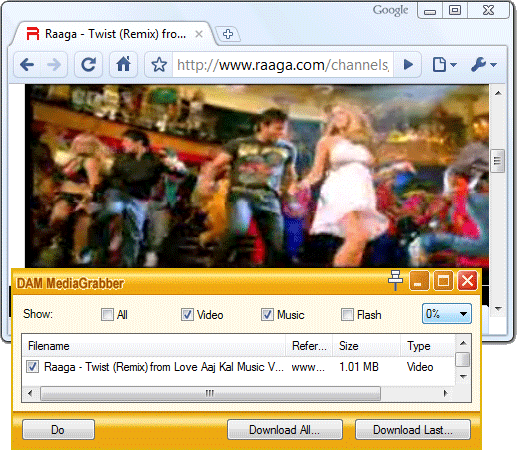517x450 pixels.
Task: Enable the Flash filter checkbox
Action: pos(347,314)
